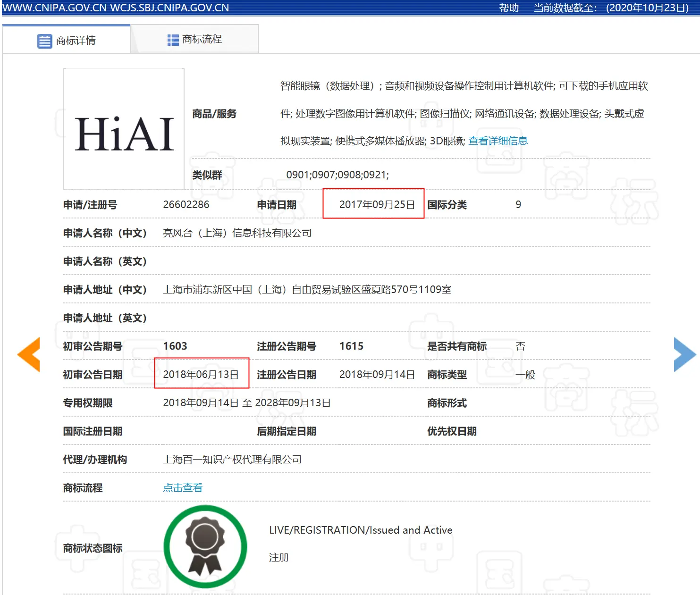The width and height of the screenshot is (700, 595).
Task: Click the registration number 26602286
Action: tap(186, 204)
